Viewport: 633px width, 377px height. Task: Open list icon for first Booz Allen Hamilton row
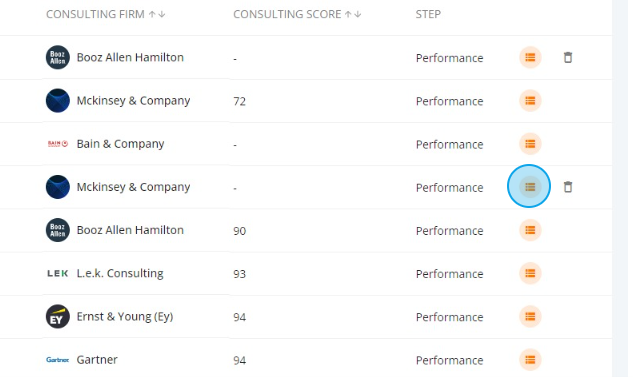(530, 57)
